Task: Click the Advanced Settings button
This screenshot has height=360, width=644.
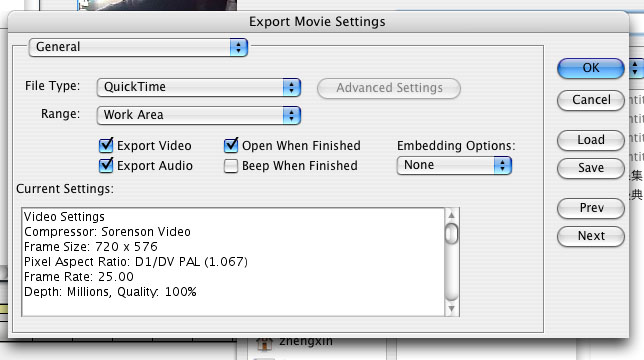Action: (x=389, y=88)
